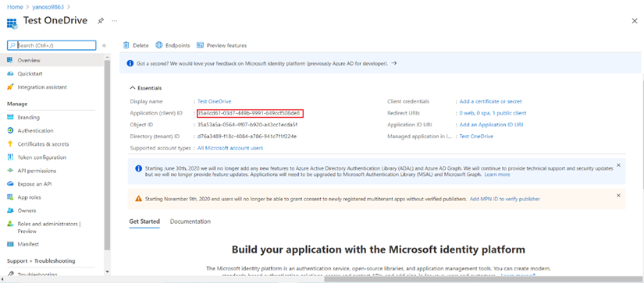Open the Expose an API cloud icon

point(11,184)
